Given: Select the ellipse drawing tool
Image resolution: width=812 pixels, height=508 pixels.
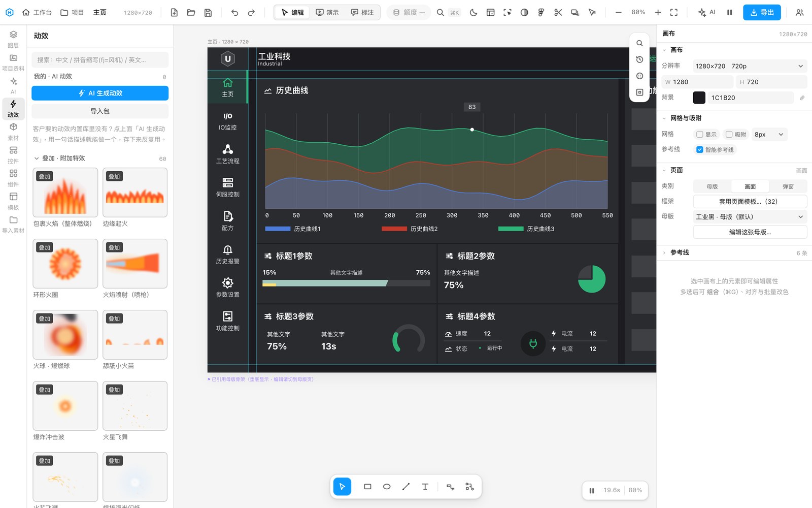Looking at the screenshot, I should pos(387,487).
